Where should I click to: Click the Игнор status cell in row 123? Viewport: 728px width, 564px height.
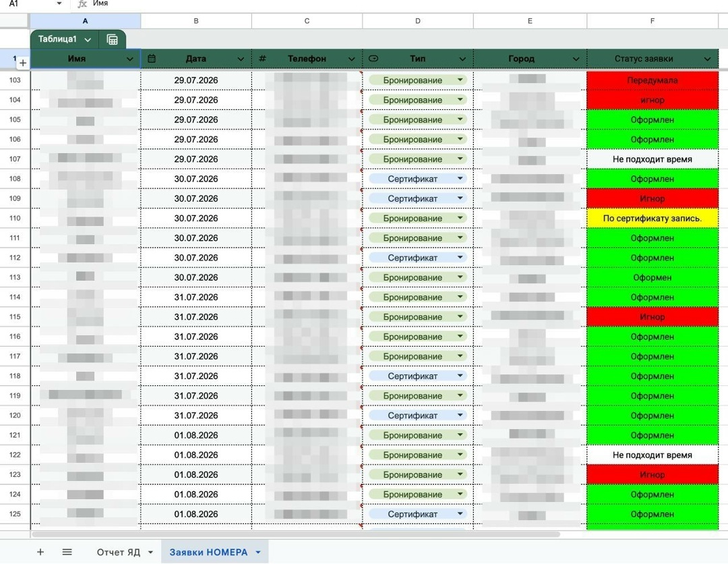click(x=653, y=475)
